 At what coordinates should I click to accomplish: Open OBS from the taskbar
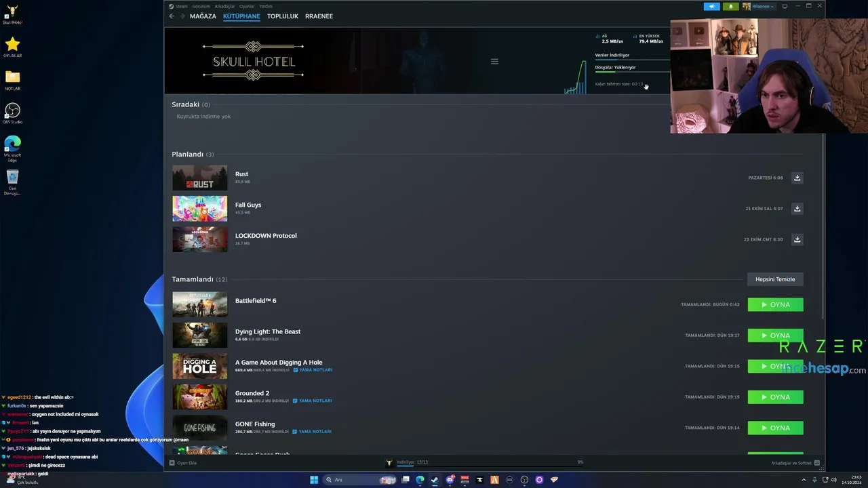click(x=524, y=480)
